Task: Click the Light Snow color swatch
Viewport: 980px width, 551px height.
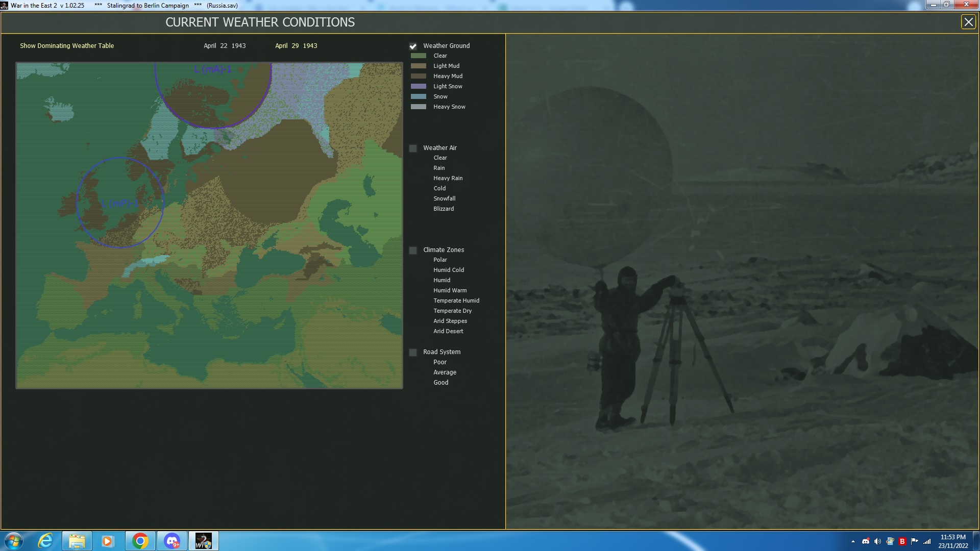Action: 419,86
